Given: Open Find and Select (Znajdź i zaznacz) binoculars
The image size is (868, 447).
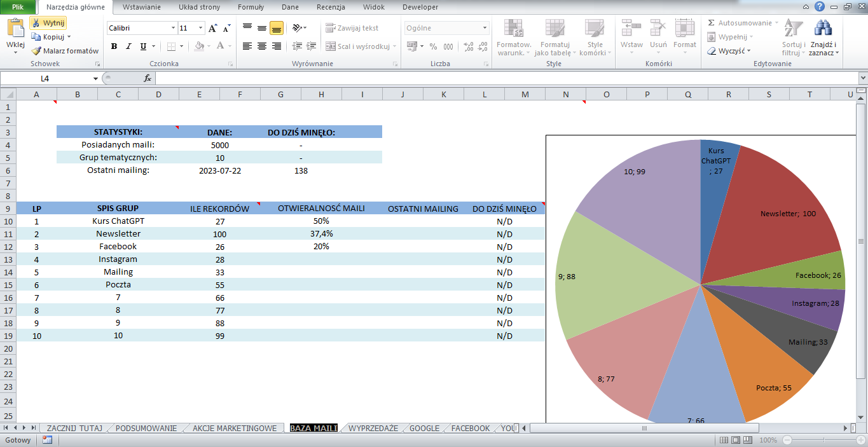Looking at the screenshot, I should (x=823, y=29).
